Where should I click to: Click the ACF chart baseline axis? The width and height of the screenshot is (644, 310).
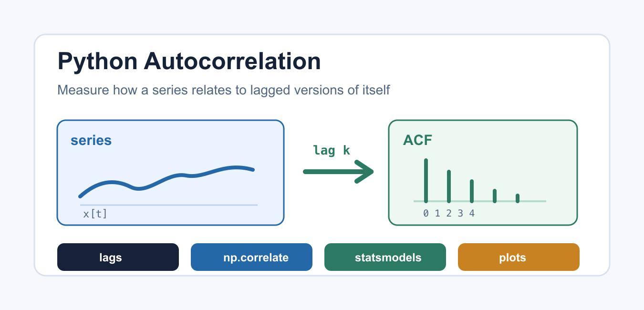coord(480,201)
